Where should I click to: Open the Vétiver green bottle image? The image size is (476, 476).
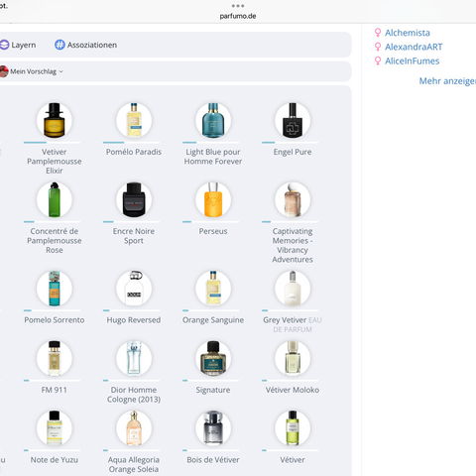pyautogui.click(x=293, y=428)
